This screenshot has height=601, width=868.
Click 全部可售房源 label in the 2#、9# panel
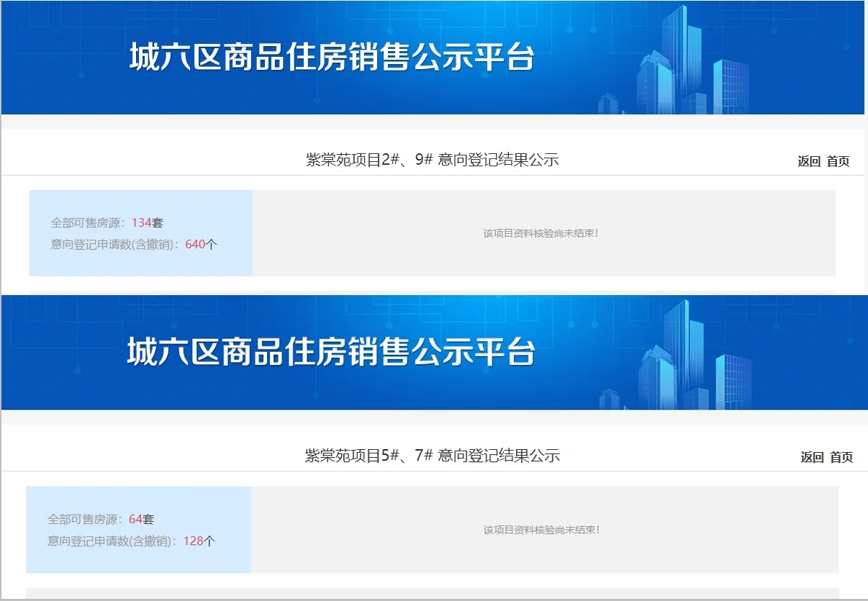pyautogui.click(x=87, y=223)
